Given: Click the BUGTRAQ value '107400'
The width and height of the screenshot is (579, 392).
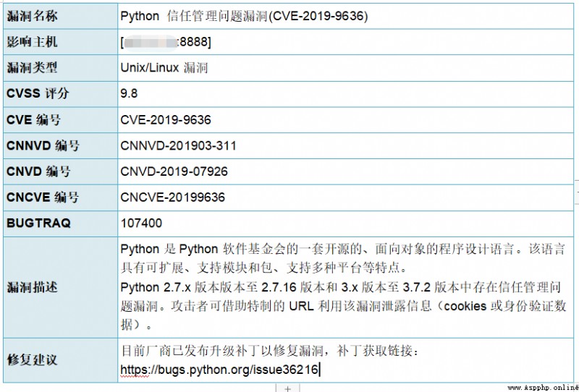Looking at the screenshot, I should 141,223.
